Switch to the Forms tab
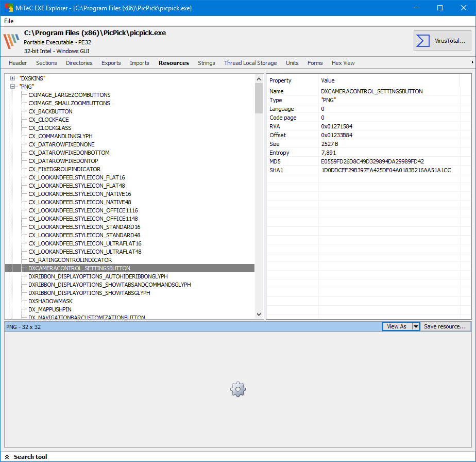The height and width of the screenshot is (462, 476). pos(315,63)
